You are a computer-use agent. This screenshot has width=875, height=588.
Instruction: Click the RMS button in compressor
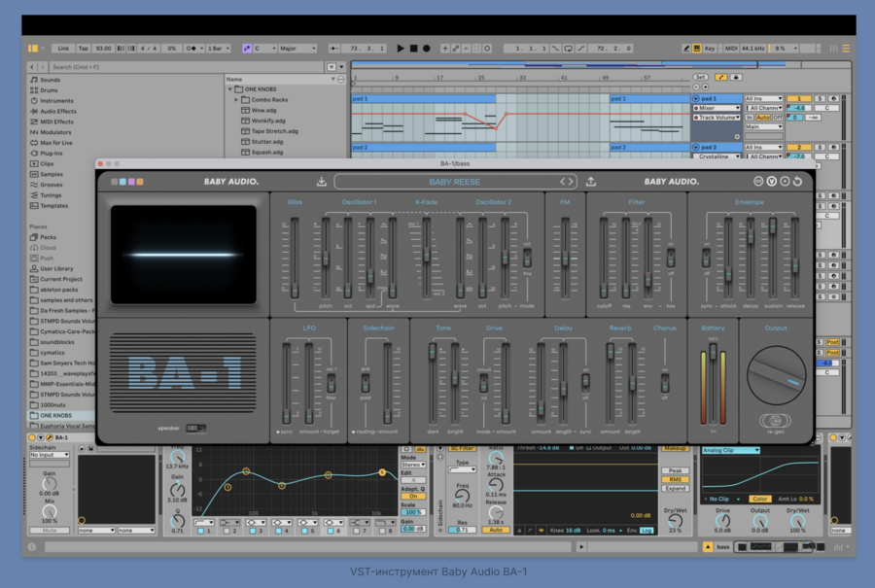tap(675, 479)
